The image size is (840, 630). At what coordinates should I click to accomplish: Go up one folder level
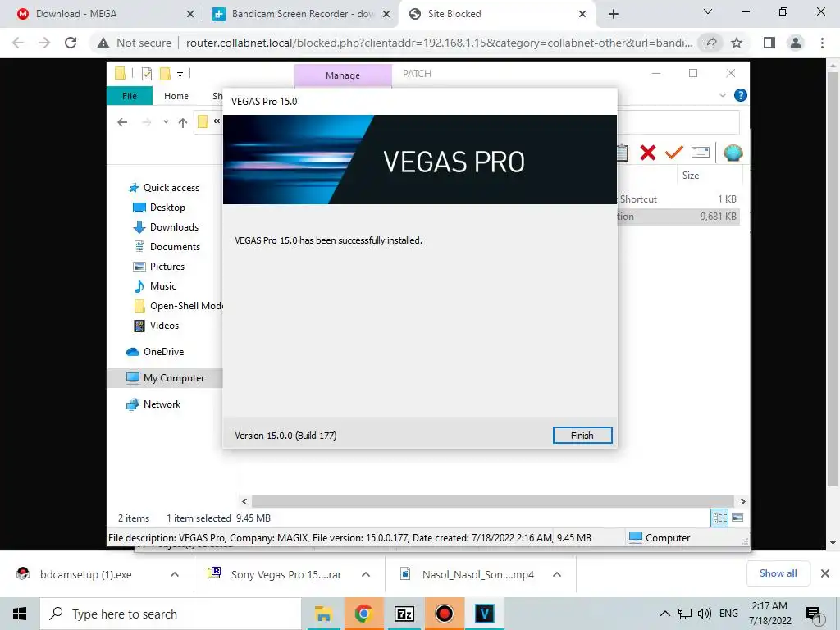(183, 123)
